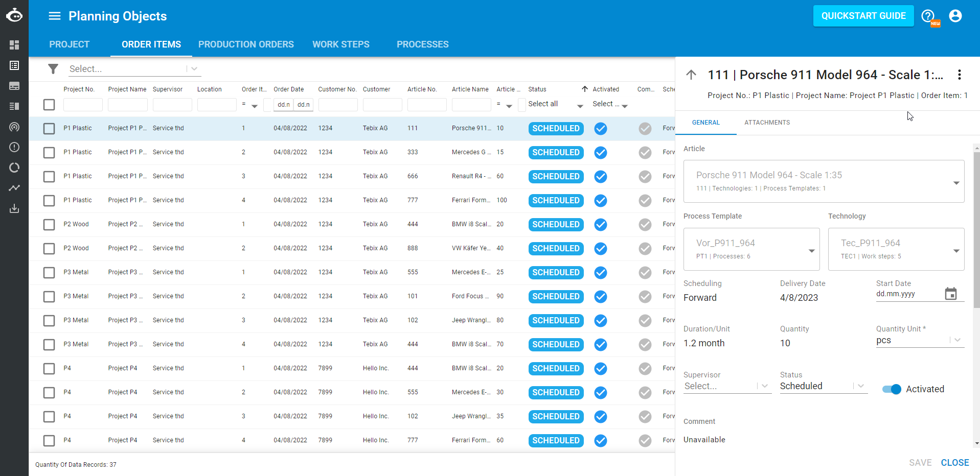Image resolution: width=980 pixels, height=476 pixels.
Task: Select the checkbox in the table header row
Action: (x=49, y=104)
